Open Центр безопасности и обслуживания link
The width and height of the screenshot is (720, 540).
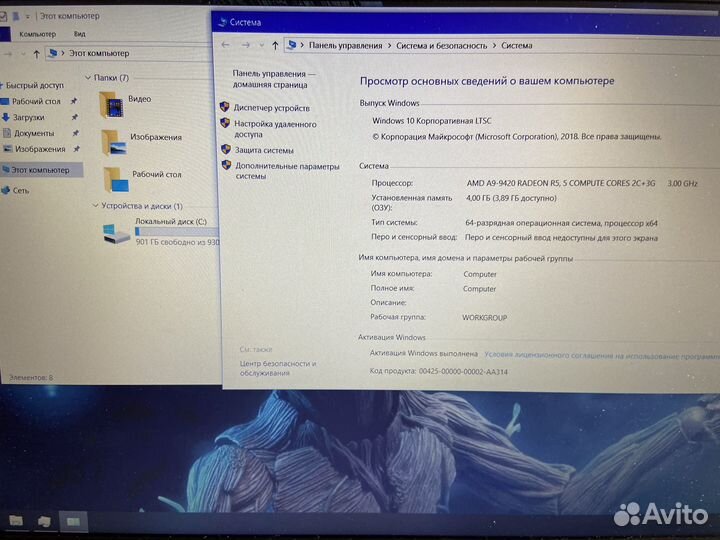tap(278, 368)
